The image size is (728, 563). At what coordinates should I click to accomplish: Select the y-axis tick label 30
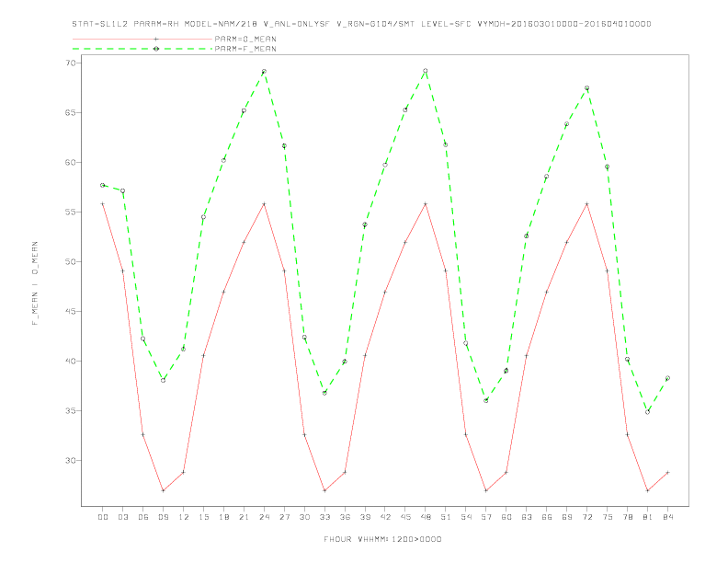72,460
